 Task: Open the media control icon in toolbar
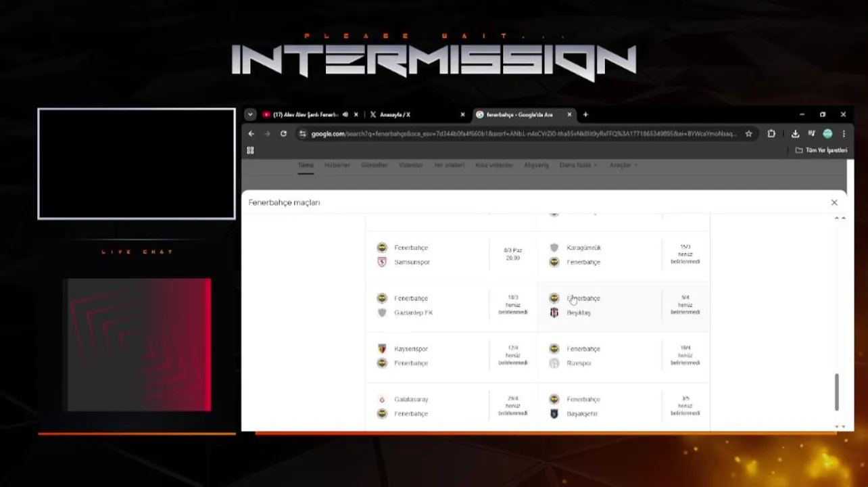(x=811, y=134)
